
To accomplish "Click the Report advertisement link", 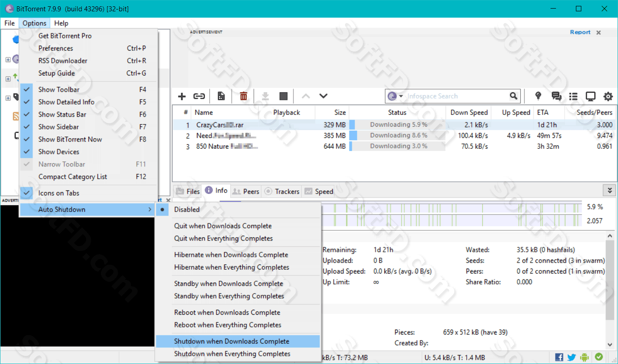I will pos(580,32).
